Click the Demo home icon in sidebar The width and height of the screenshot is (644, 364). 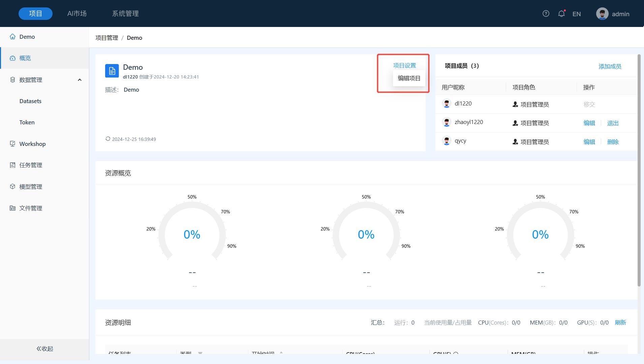pyautogui.click(x=13, y=37)
